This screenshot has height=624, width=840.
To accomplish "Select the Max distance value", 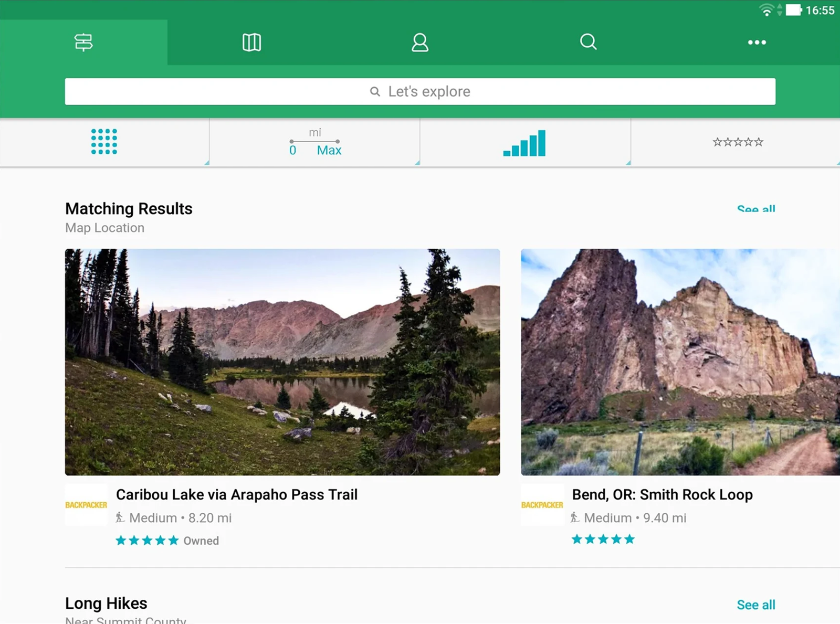I will tap(329, 151).
